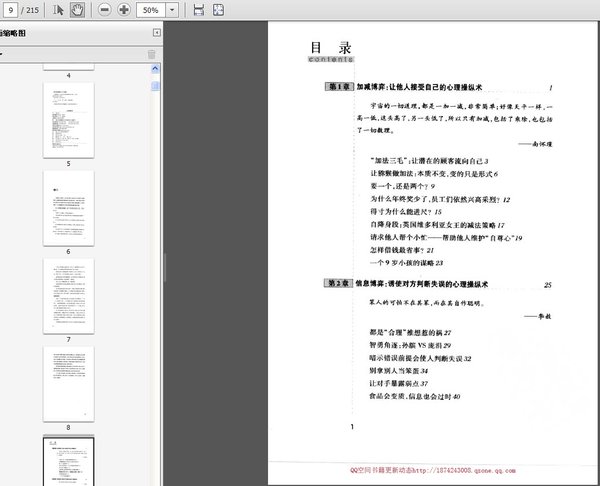Click the 第1章 chapter heading line

439,87
